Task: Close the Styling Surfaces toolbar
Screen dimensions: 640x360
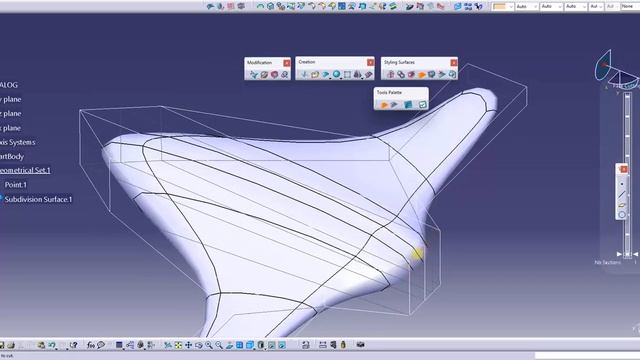Action: (453, 62)
